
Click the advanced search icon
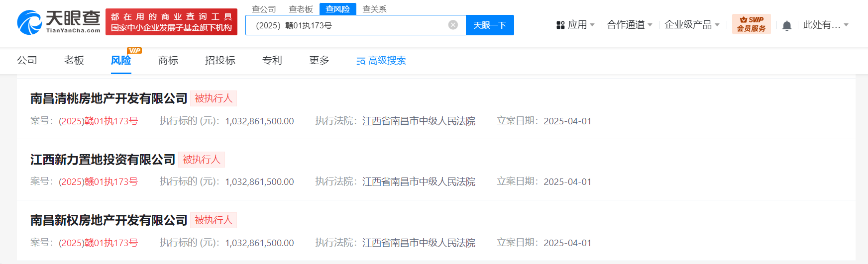[x=361, y=61]
